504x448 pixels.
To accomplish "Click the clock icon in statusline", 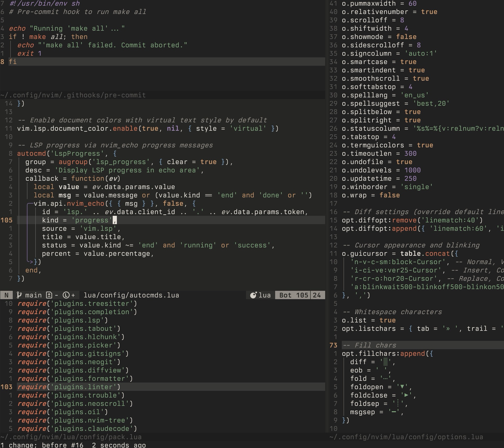I will 66,295.
